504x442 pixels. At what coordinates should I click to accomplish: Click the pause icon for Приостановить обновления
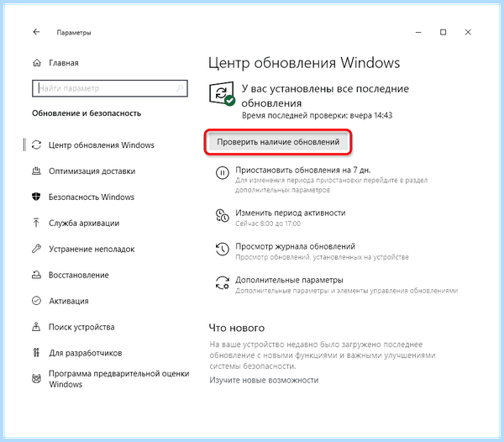pos(222,173)
